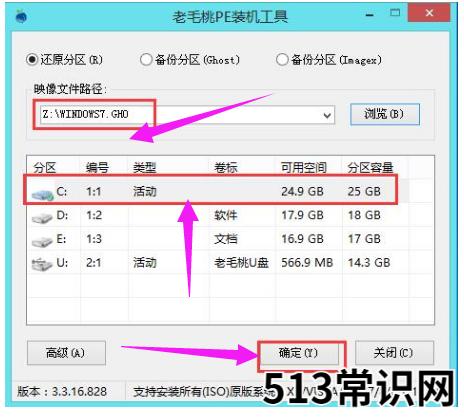Select the E: drive icon
Image resolution: width=464 pixels, height=419 pixels.
[x=42, y=241]
